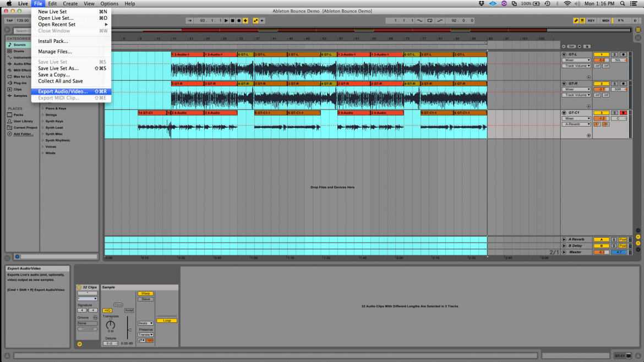644x362 pixels.
Task: Open Recent Set submenu
Action: pos(71,25)
